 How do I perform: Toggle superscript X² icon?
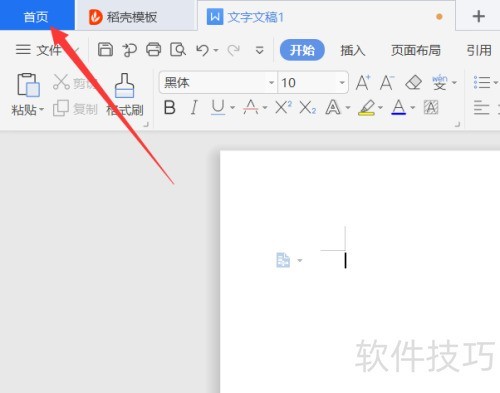283,108
